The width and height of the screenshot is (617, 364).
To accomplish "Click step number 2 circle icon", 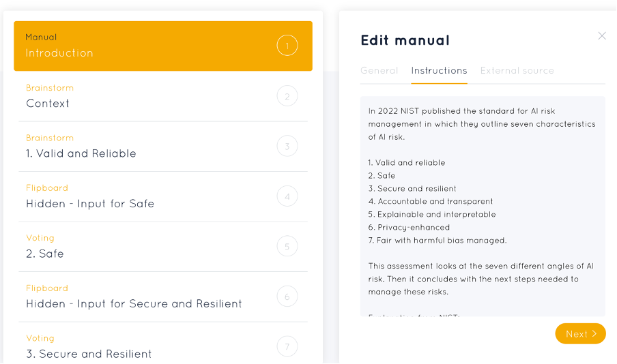I will click(x=287, y=96).
